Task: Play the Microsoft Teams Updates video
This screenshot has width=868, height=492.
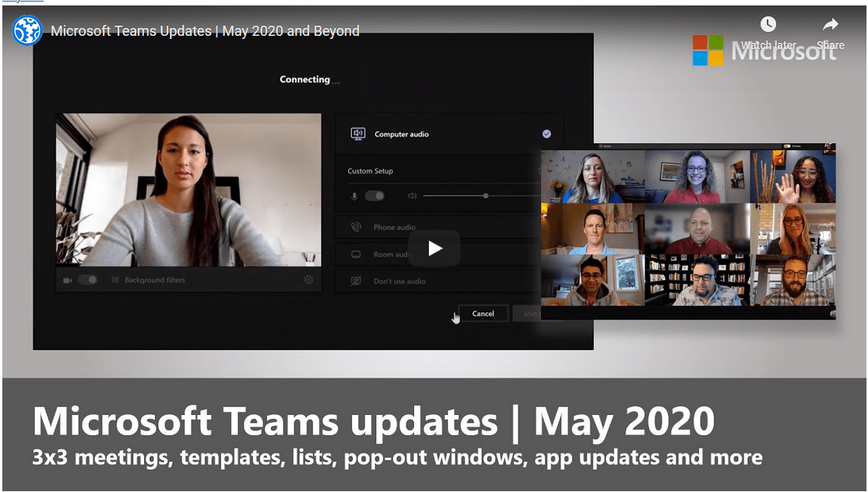Action: tap(434, 248)
